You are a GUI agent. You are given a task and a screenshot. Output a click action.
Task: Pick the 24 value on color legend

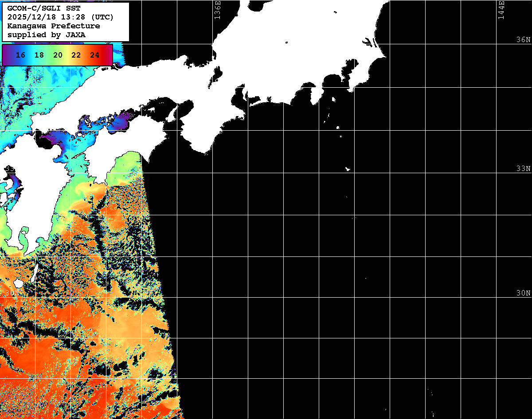(94, 55)
